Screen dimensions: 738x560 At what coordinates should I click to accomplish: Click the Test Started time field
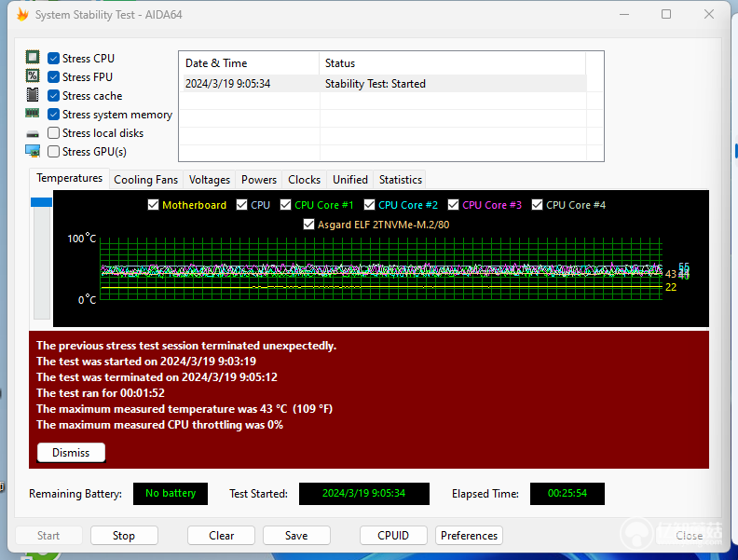pyautogui.click(x=363, y=494)
